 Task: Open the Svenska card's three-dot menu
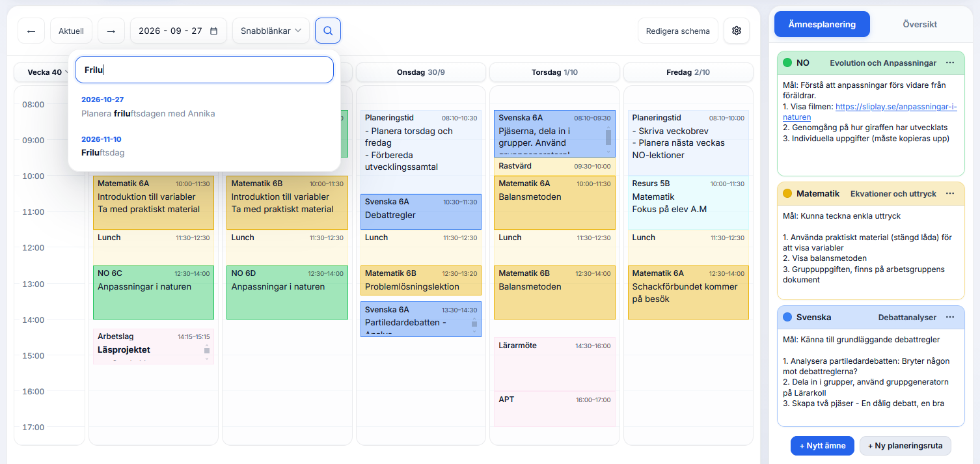pos(950,317)
